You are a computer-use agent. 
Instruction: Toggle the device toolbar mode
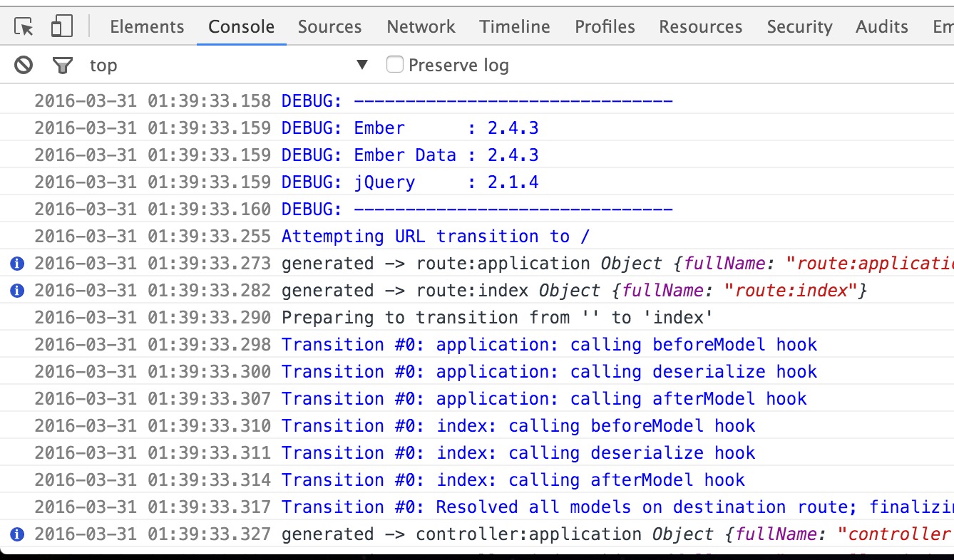tap(61, 25)
